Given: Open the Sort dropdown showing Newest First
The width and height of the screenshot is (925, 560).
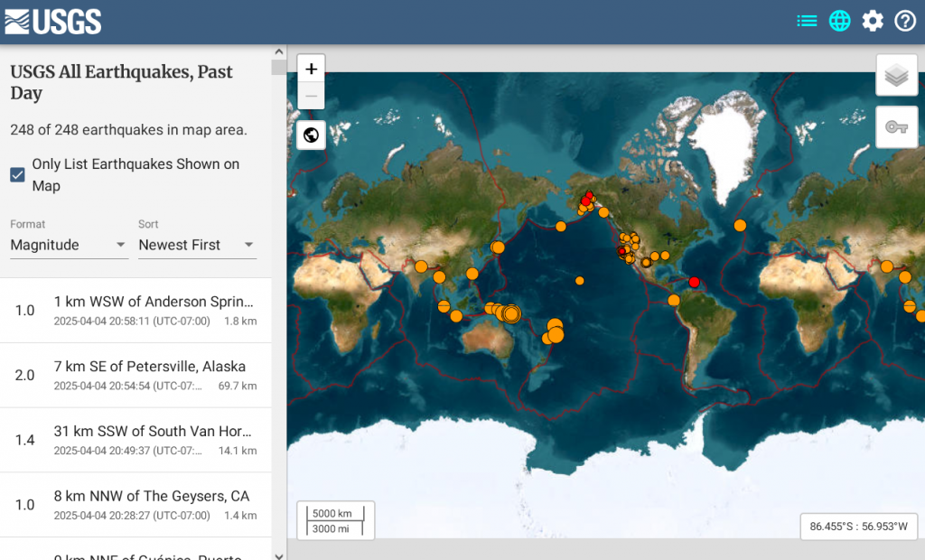Looking at the screenshot, I should coord(197,245).
